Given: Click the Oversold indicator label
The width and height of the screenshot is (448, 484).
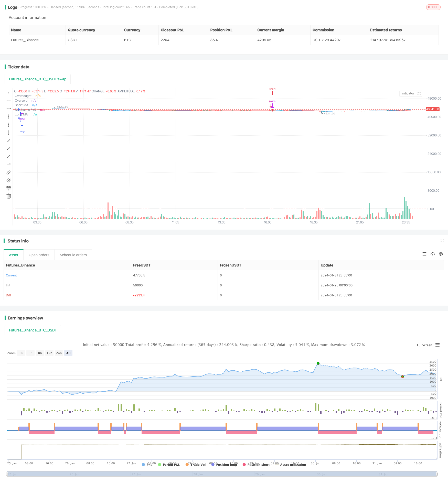Looking at the screenshot, I should click(x=21, y=101).
